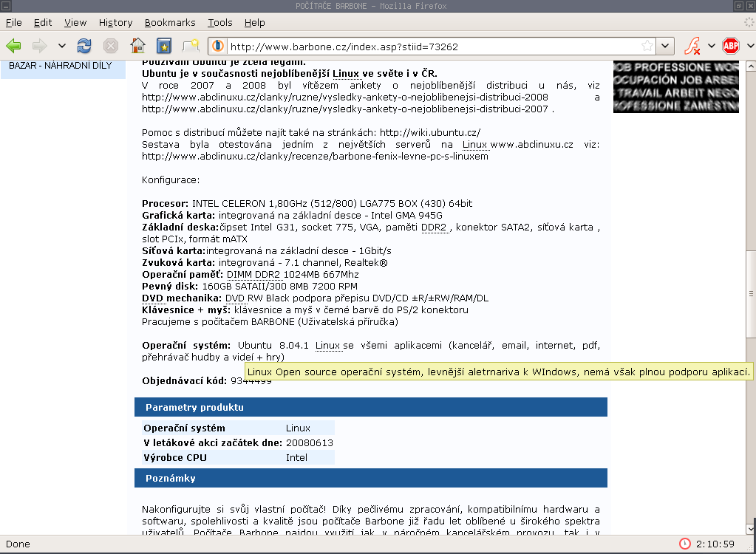
Task: Expand the address bar URL history dropdown
Action: 665,47
